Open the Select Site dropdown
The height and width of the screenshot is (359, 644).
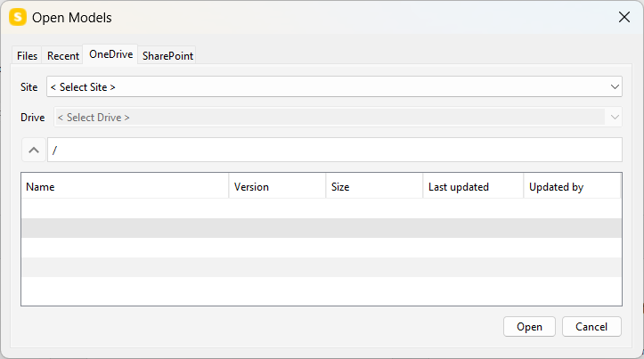click(334, 86)
